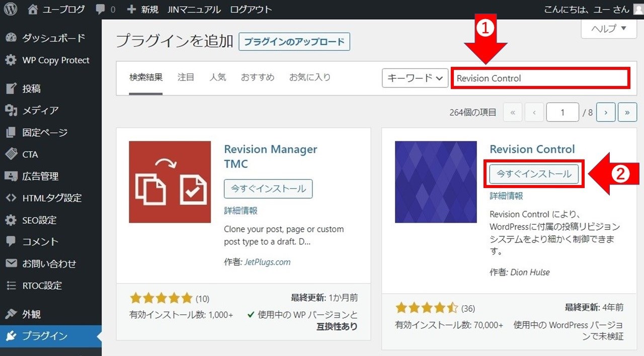This screenshot has height=356, width=644.
Task: Click the プラグインのアップロード button
Action: (294, 42)
